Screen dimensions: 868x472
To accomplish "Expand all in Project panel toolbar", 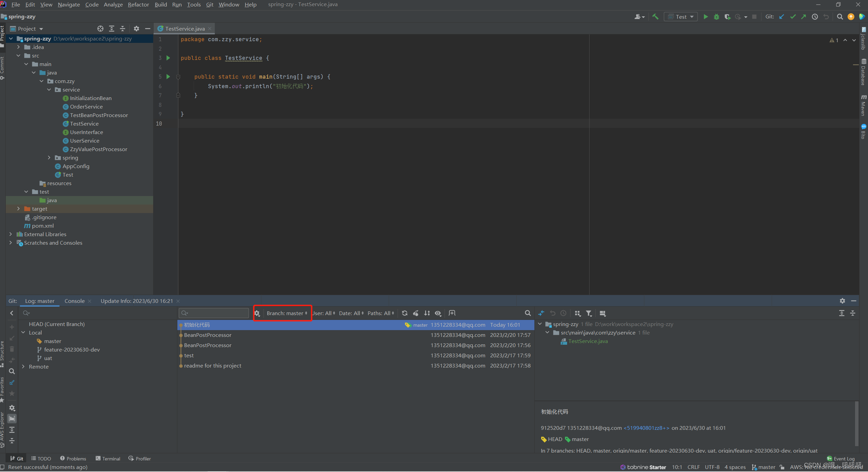I will (x=111, y=29).
